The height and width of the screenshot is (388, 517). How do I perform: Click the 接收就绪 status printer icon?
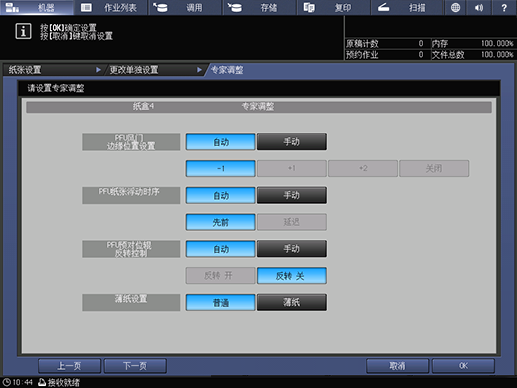tap(42, 382)
